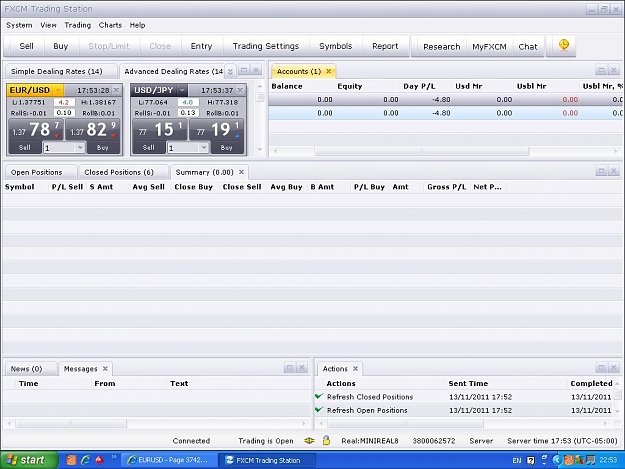Maximize the Accounts panel
Viewport: 625px width, 469px height.
601,71
